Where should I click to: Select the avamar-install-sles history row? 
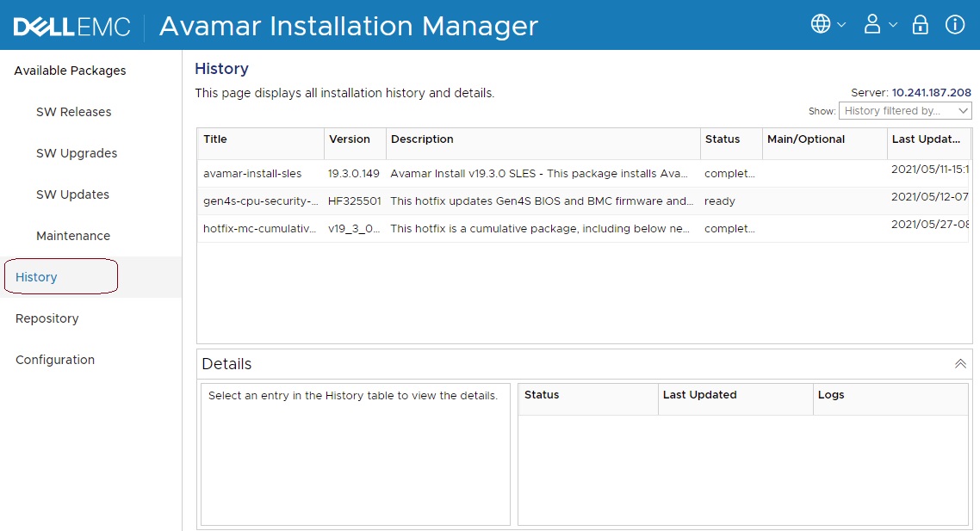252,174
